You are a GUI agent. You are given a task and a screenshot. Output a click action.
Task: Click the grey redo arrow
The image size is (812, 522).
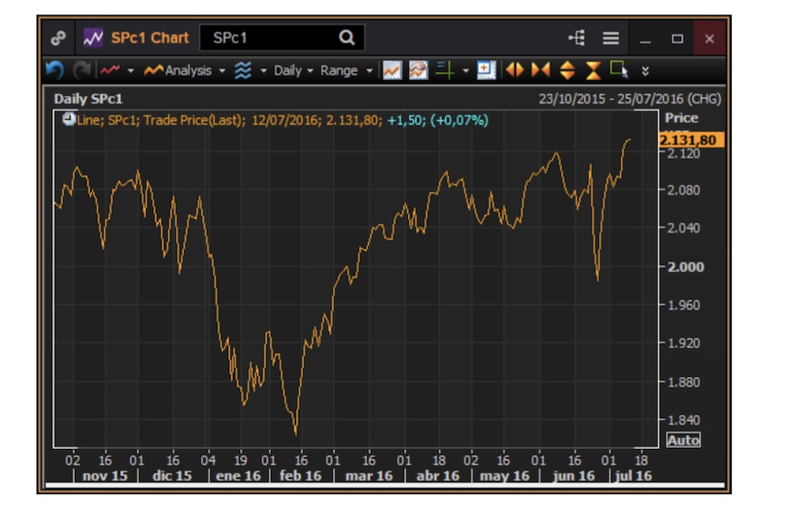(81, 69)
